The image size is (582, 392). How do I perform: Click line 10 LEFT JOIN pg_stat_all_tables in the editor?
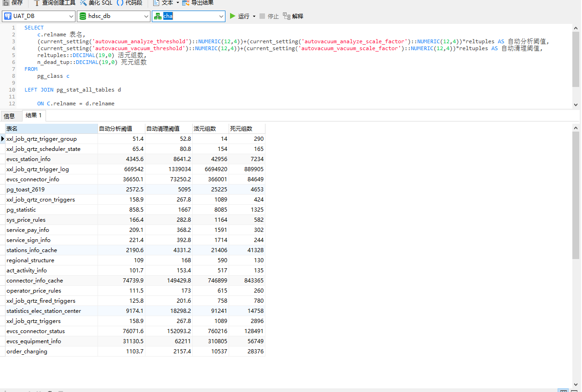(x=73, y=90)
